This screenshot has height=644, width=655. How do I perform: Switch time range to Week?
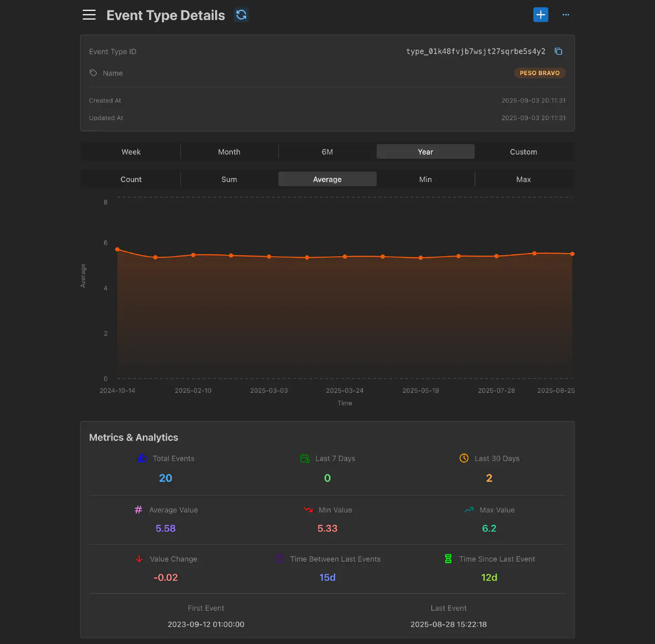point(131,152)
